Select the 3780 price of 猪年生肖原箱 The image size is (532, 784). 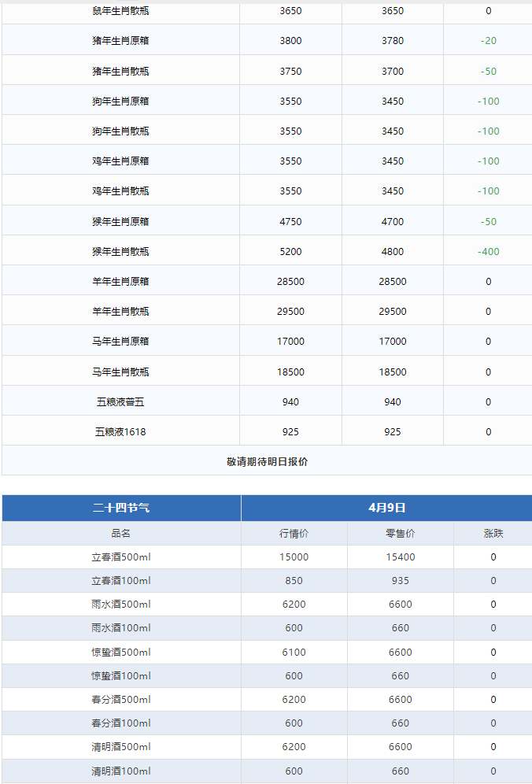[x=393, y=40]
